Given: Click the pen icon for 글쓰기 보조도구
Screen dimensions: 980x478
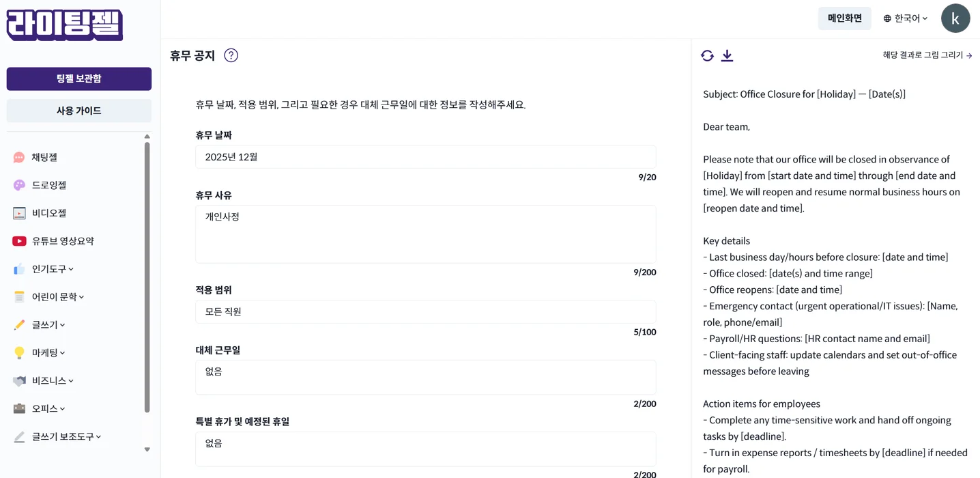Looking at the screenshot, I should point(19,436).
